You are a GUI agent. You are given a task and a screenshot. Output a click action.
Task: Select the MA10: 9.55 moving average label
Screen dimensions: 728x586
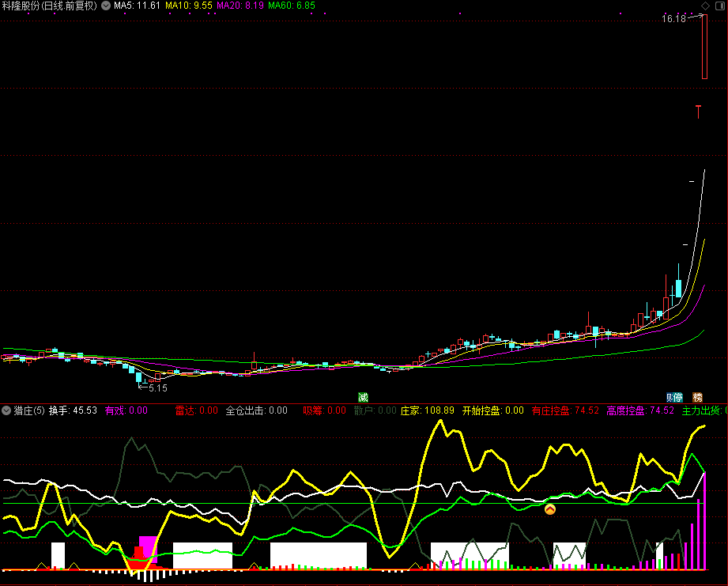point(188,6)
